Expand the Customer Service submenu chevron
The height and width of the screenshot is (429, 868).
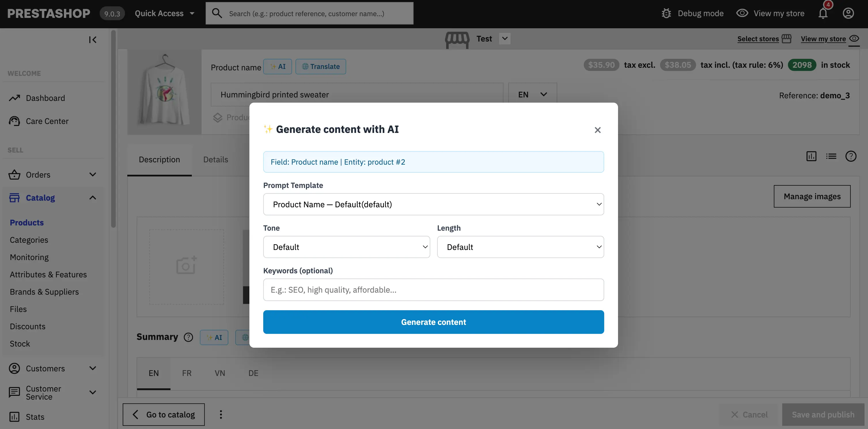[x=93, y=392]
